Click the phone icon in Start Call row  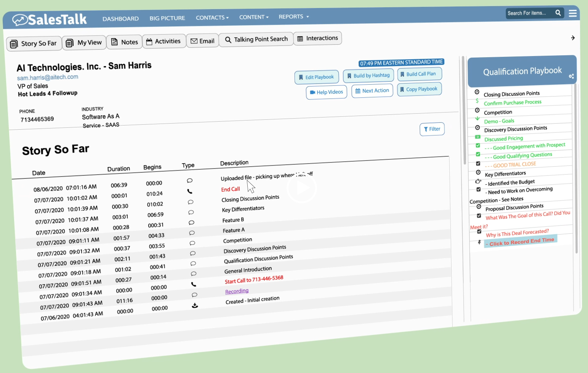tap(194, 284)
